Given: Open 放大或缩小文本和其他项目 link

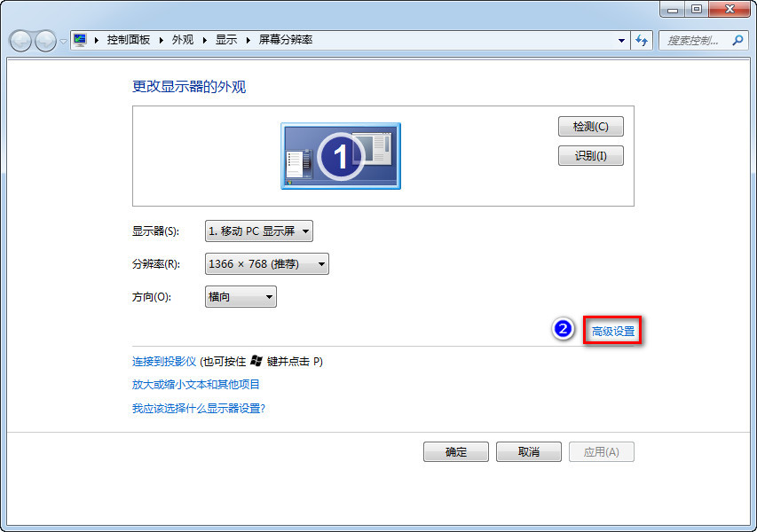Looking at the screenshot, I should [195, 385].
